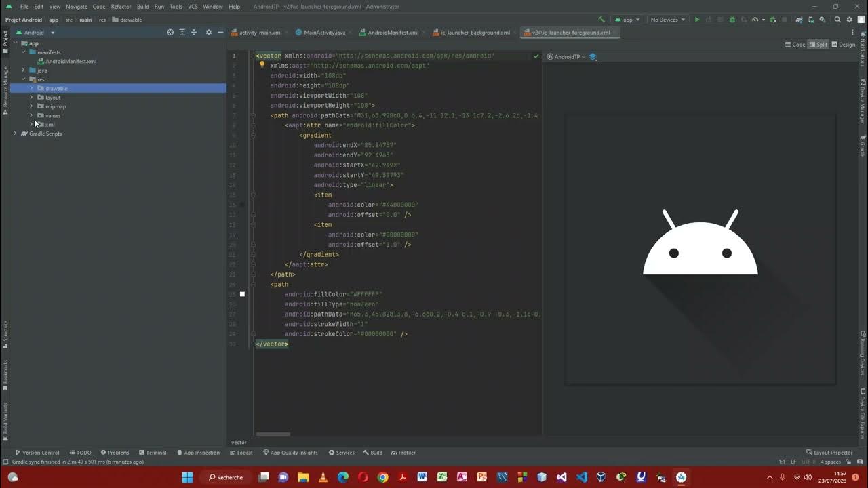The image size is (868, 488).
Task: Open the Refactor menu
Action: 121,7
